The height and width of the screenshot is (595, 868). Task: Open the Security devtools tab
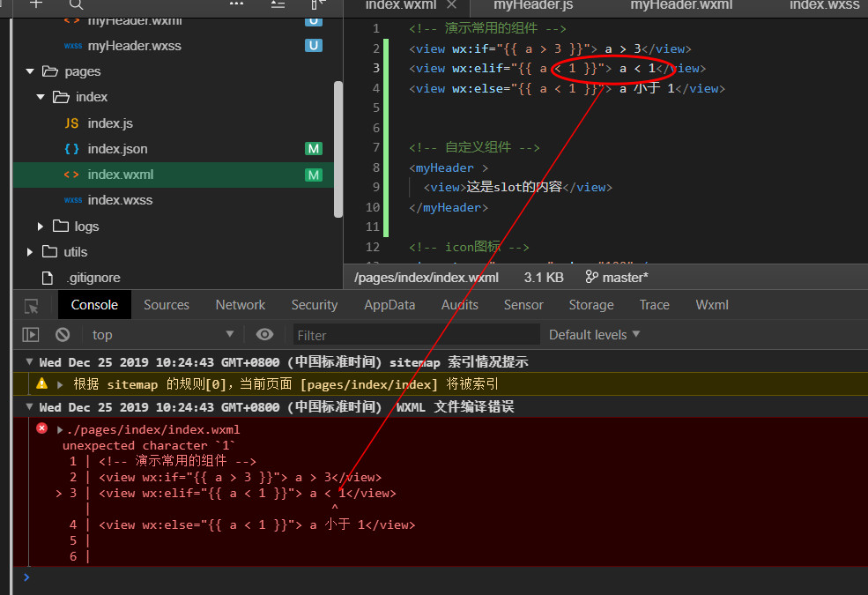[315, 305]
